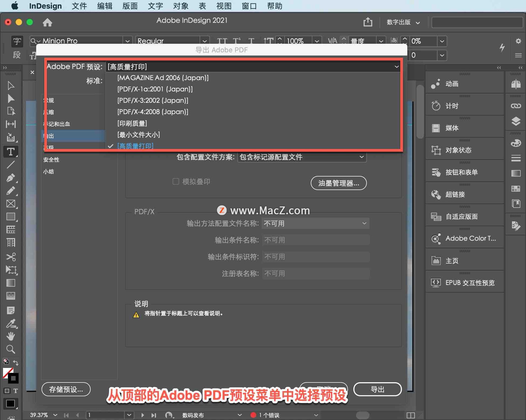This screenshot has height=420, width=526.
Task: Select the Rectangle tool
Action: [11, 217]
